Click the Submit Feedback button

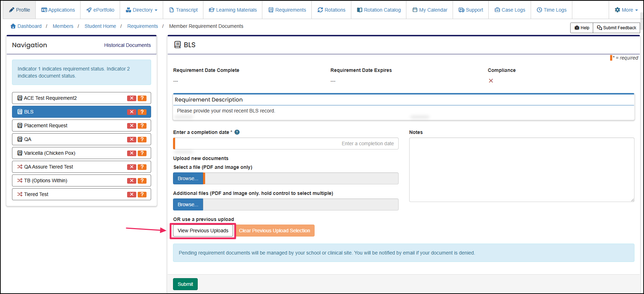coord(616,28)
